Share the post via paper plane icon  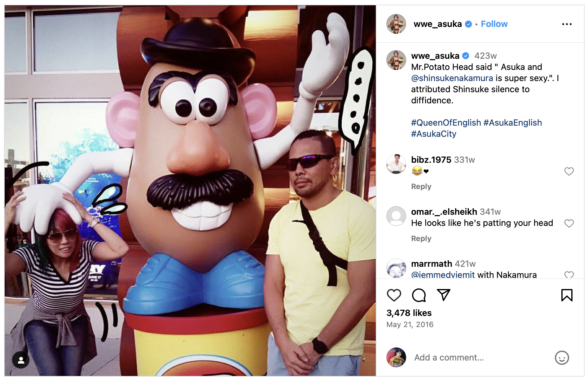point(443,295)
